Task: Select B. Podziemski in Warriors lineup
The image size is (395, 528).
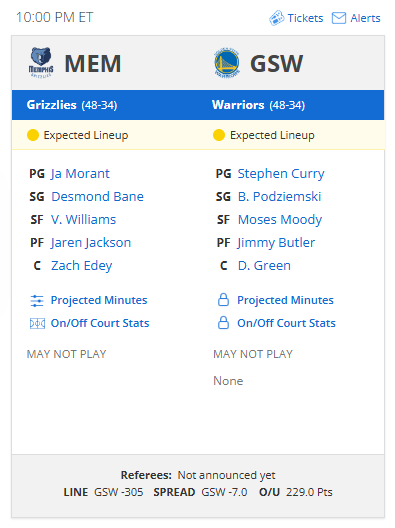Action: [x=279, y=197]
